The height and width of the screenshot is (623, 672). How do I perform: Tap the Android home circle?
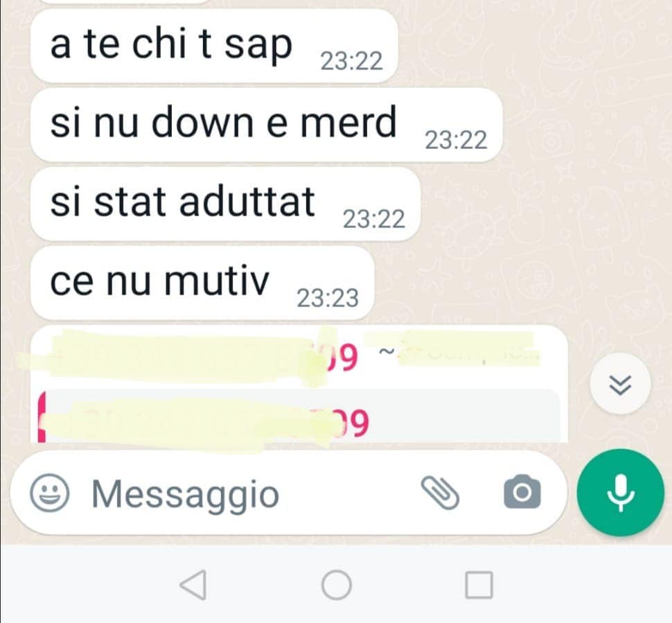(x=336, y=585)
